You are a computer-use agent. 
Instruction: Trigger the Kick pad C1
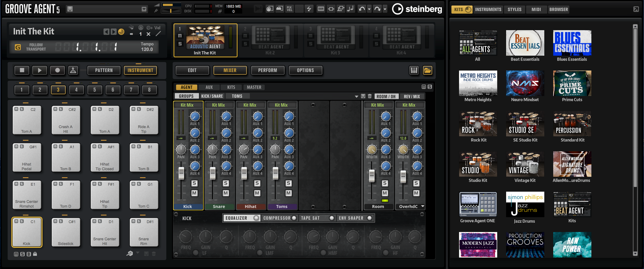(x=27, y=232)
